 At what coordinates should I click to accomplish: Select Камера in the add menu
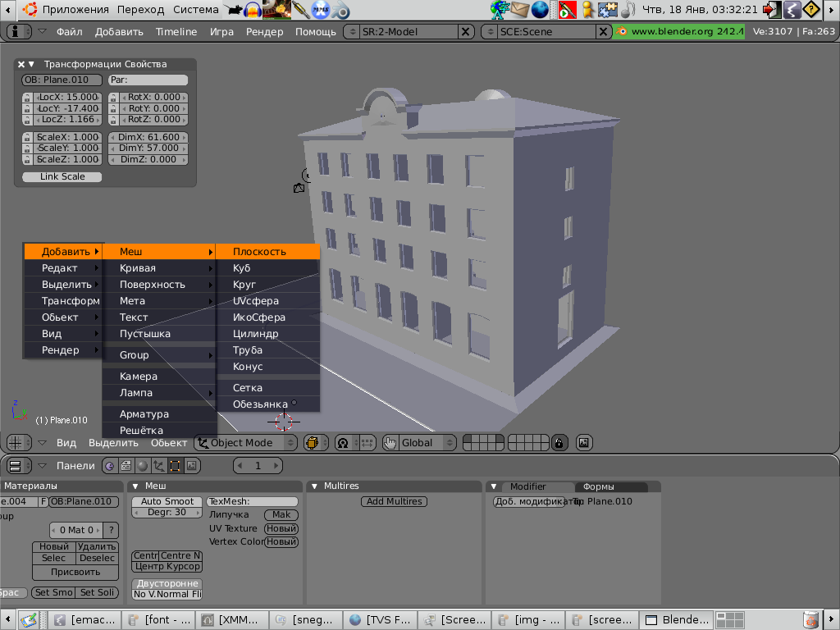(139, 377)
